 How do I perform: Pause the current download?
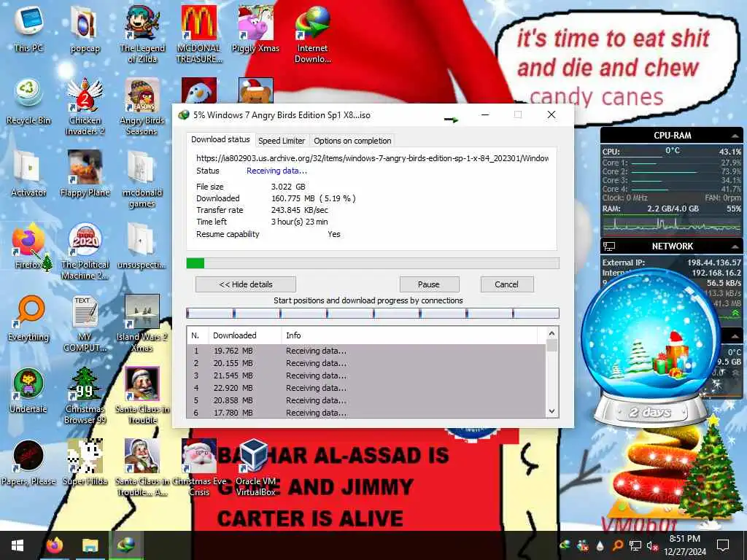click(429, 284)
